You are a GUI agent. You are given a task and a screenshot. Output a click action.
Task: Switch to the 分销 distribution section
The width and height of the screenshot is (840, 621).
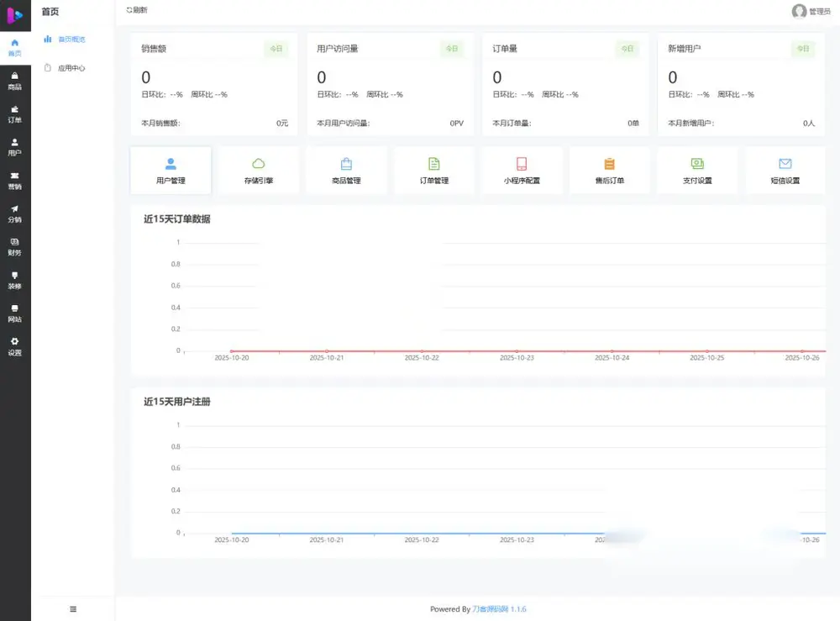(x=15, y=213)
